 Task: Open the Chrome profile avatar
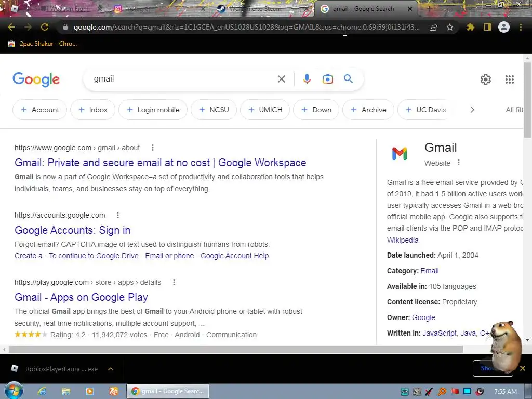[504, 27]
